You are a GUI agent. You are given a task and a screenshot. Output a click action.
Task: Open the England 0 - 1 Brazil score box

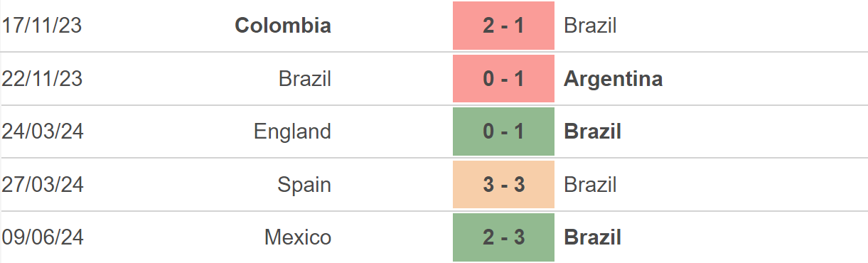(503, 131)
